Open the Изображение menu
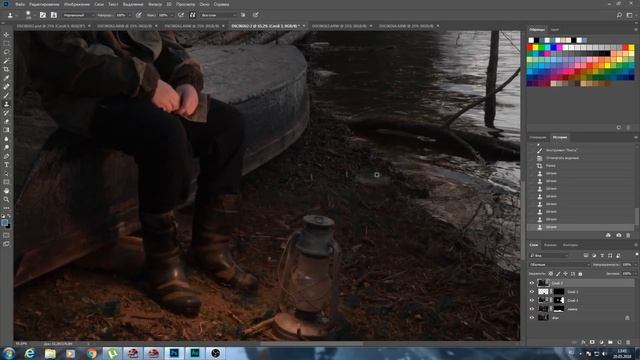This screenshot has width=640, height=360. point(76,4)
